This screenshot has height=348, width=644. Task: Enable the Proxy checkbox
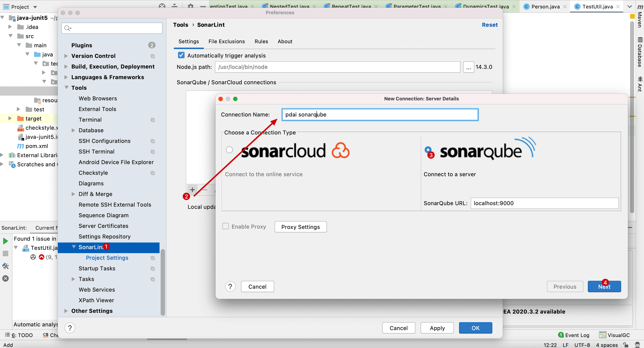click(226, 226)
